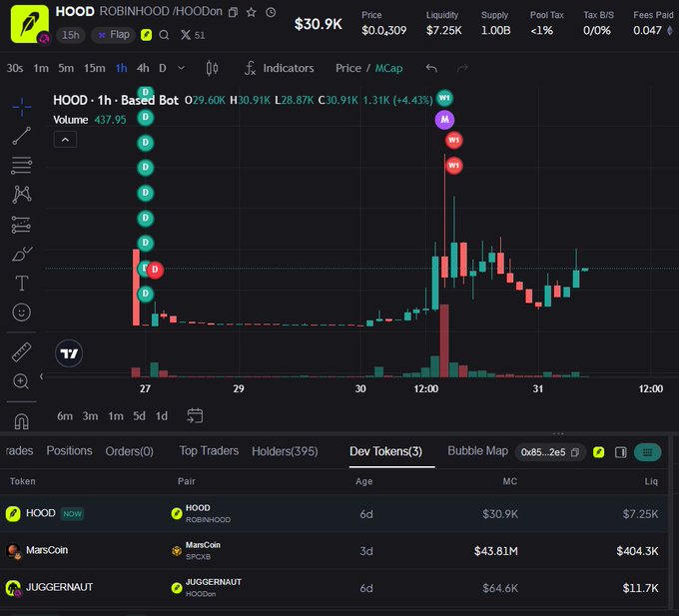Set the date range to 5d
Screen dimensions: 679x616
click(x=139, y=416)
